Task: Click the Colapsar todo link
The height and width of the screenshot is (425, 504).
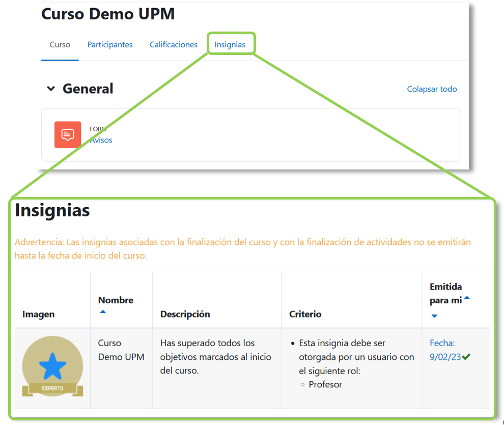Action: coord(432,89)
